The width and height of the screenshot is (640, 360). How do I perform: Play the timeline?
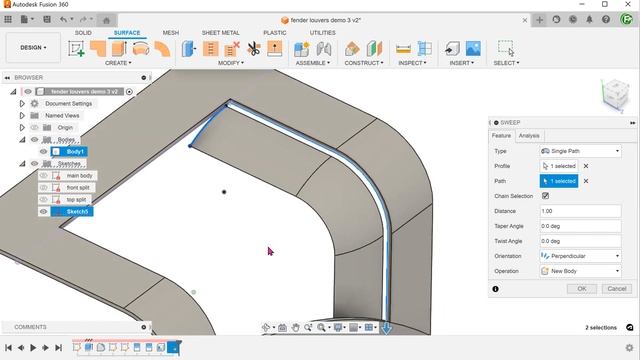point(33,348)
